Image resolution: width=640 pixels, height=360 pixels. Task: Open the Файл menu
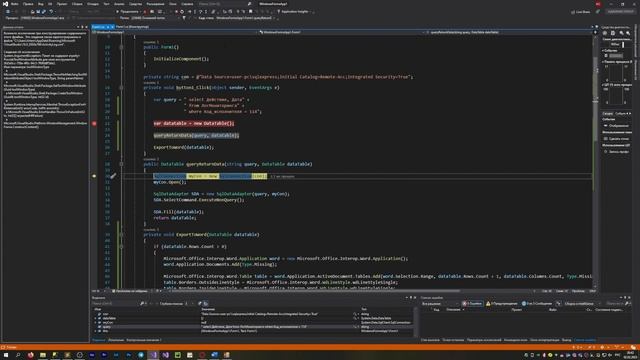point(15,4)
